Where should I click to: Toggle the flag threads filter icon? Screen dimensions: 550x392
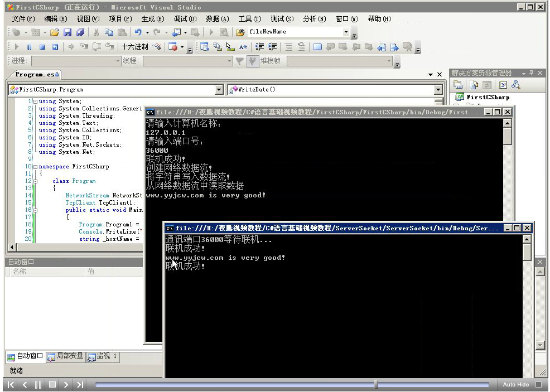(x=252, y=61)
